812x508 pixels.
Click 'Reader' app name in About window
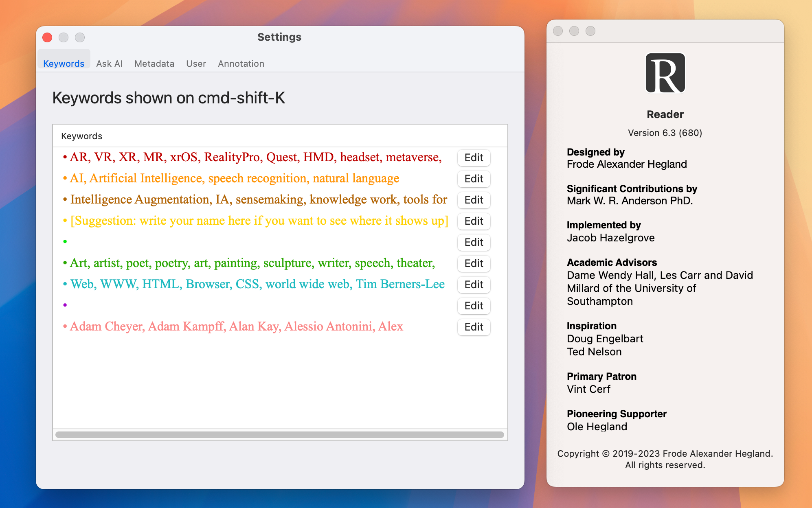coord(665,114)
